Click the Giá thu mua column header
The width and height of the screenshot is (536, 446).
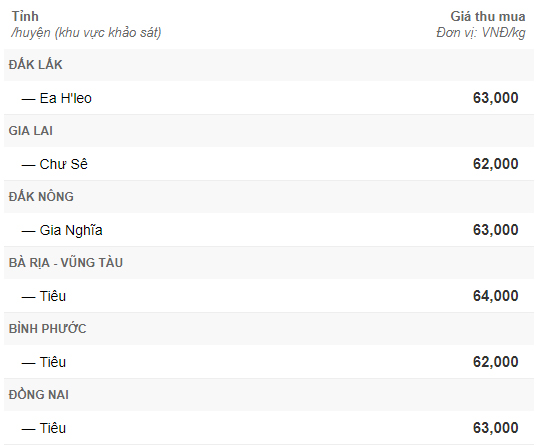click(487, 16)
